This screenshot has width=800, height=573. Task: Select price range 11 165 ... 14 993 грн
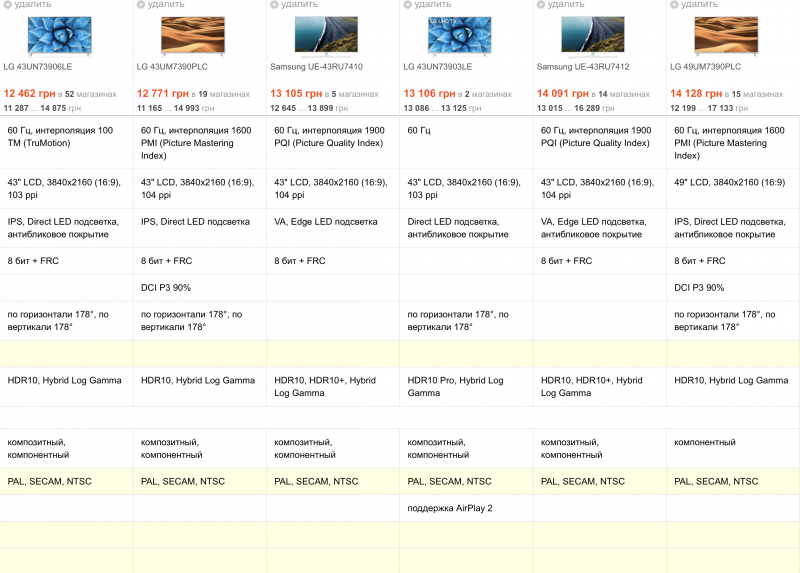click(x=176, y=108)
